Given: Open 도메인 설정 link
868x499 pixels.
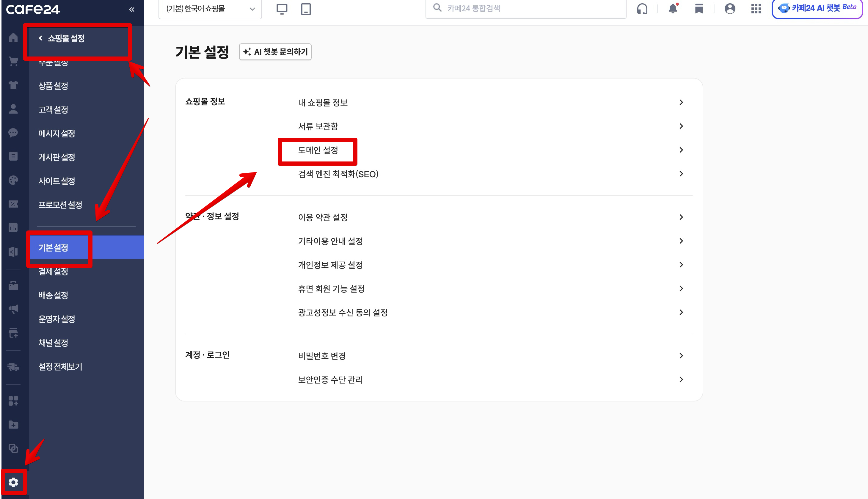Looking at the screenshot, I should coord(318,150).
